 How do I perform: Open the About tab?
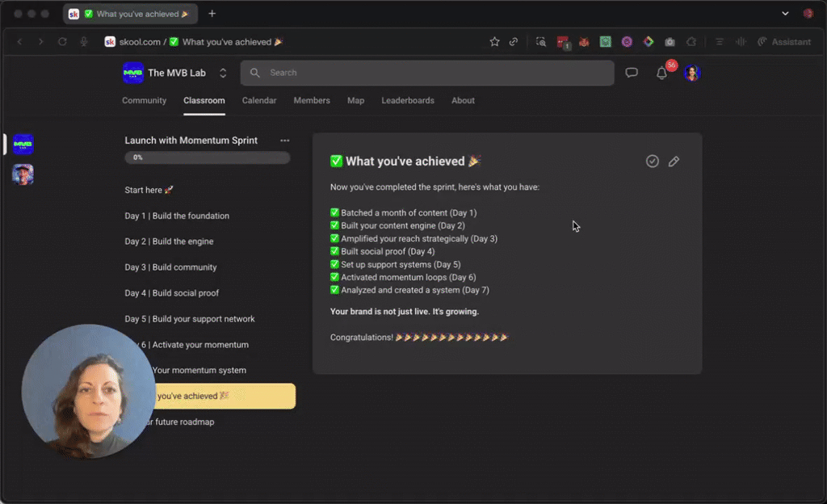click(x=463, y=100)
